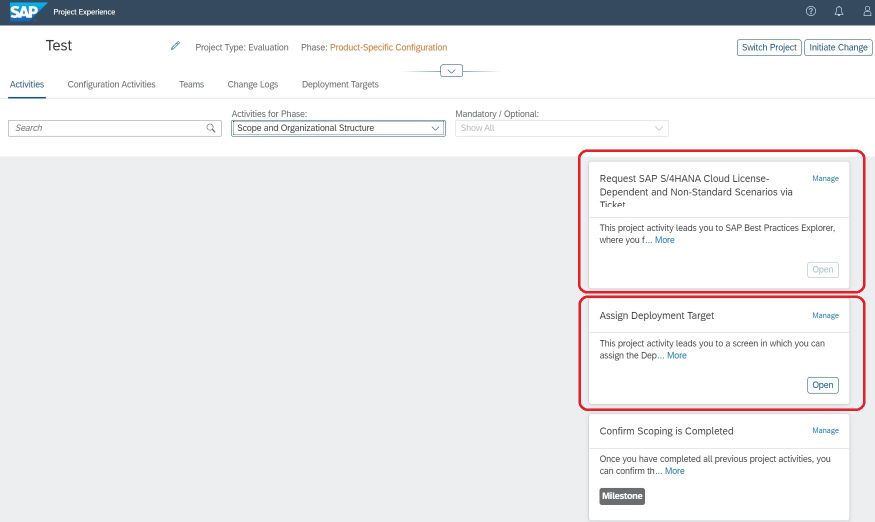The width and height of the screenshot is (875, 522).
Task: Click More on the Assign Deployment Target description
Action: coord(676,356)
